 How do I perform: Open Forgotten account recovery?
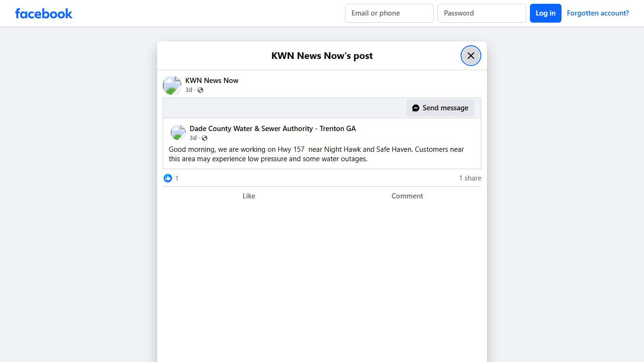point(597,13)
